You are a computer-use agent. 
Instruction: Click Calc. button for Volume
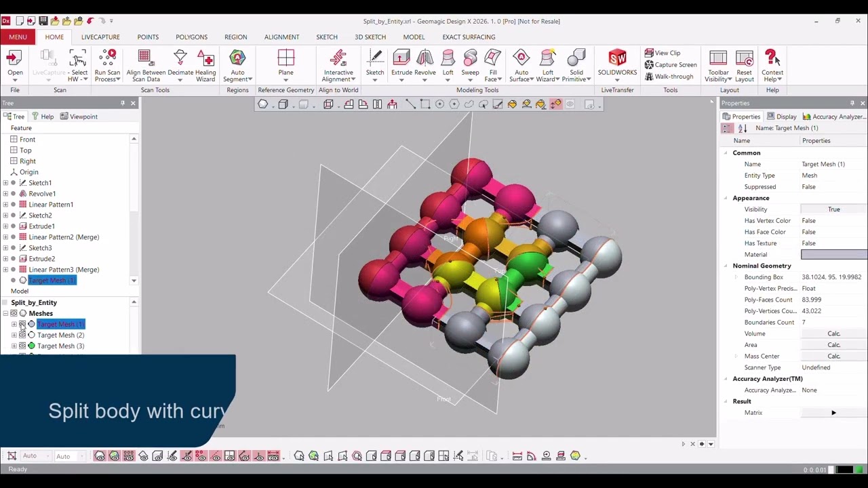coord(834,333)
